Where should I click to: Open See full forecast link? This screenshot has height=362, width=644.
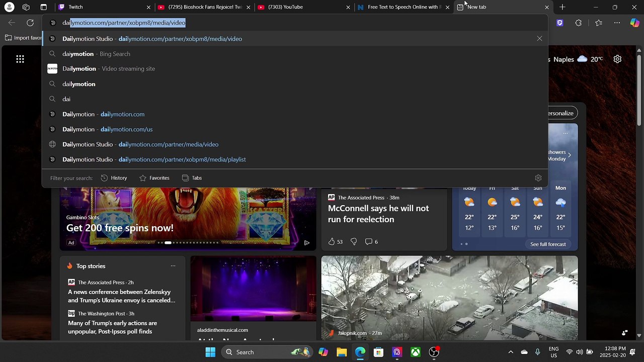pyautogui.click(x=548, y=244)
